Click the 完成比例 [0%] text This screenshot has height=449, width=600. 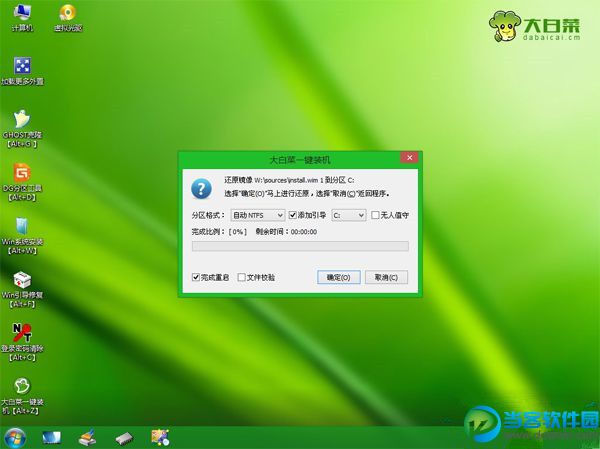pos(219,232)
